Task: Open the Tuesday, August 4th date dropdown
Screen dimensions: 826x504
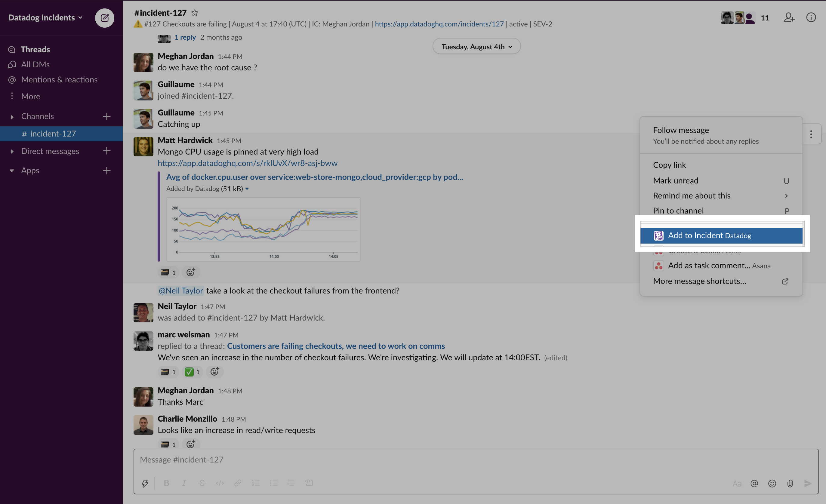Action: click(476, 47)
